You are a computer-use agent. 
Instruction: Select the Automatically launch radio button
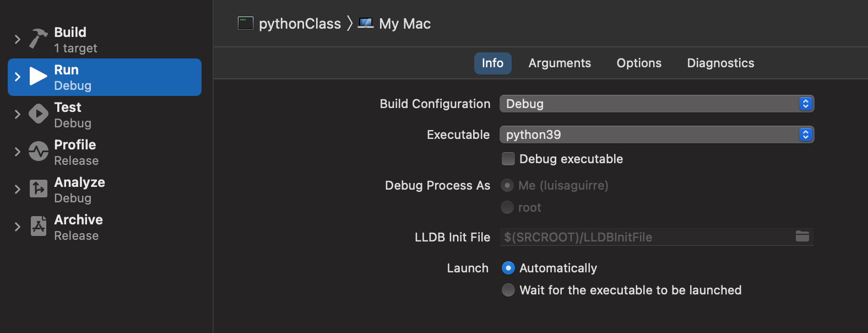[508, 268]
